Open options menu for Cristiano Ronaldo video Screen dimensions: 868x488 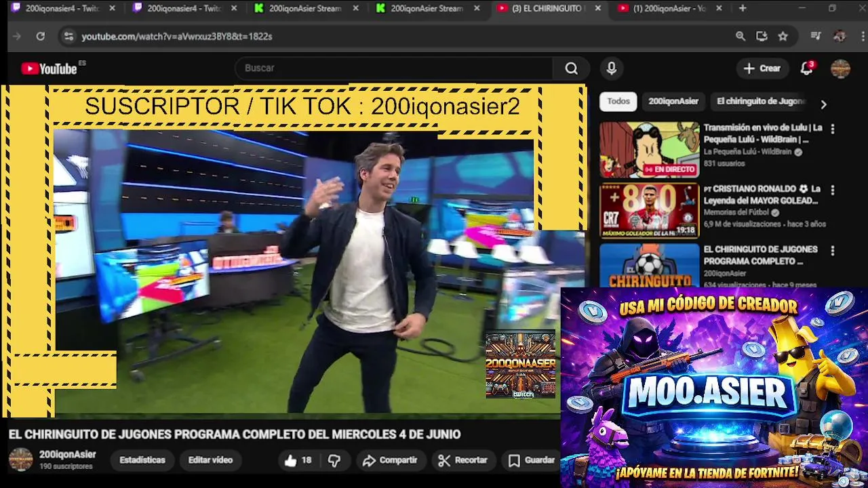click(x=833, y=190)
